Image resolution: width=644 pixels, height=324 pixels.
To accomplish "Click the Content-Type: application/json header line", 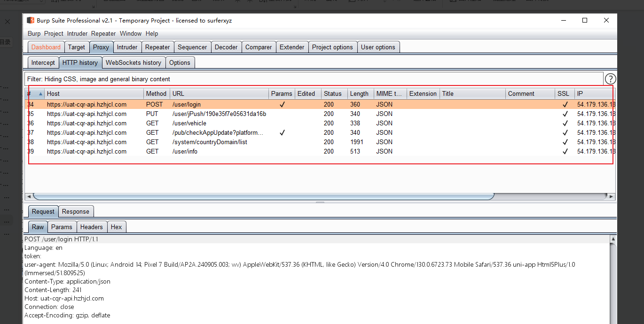I will (x=67, y=281).
